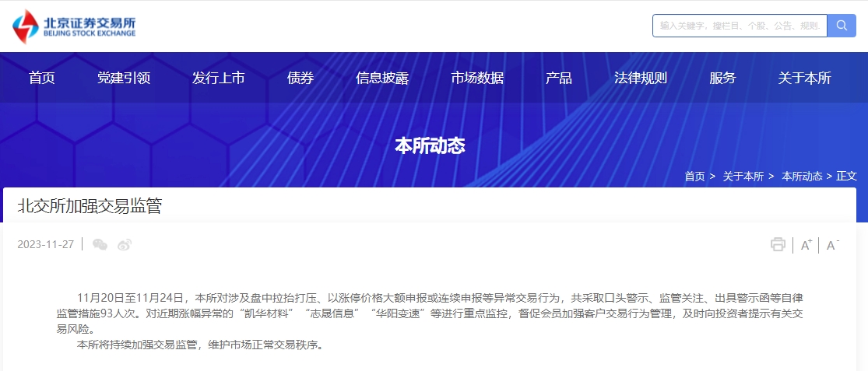Open the 服务 navigation item
This screenshot has width=868, height=371.
(722, 78)
